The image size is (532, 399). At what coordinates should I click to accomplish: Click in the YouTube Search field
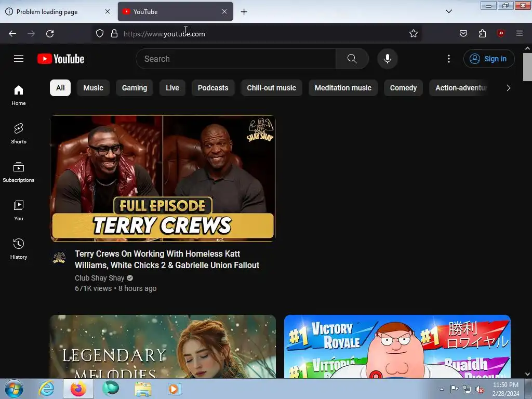point(236,59)
